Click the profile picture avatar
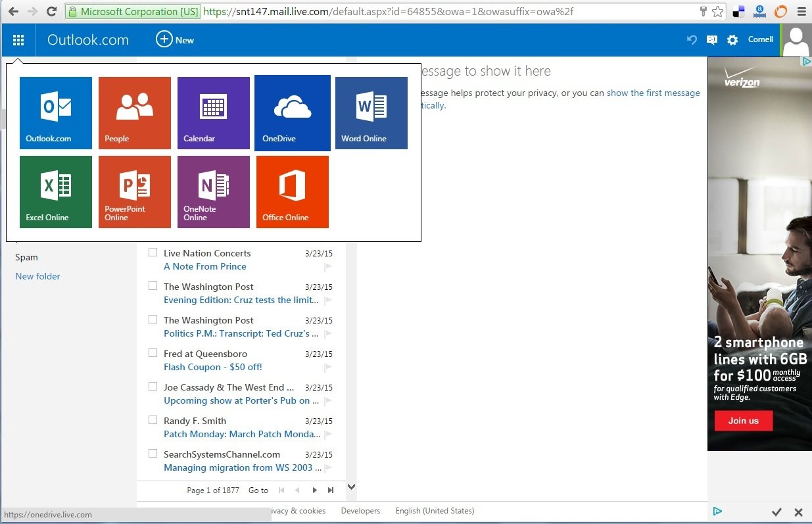This screenshot has height=524, width=812. pyautogui.click(x=796, y=41)
